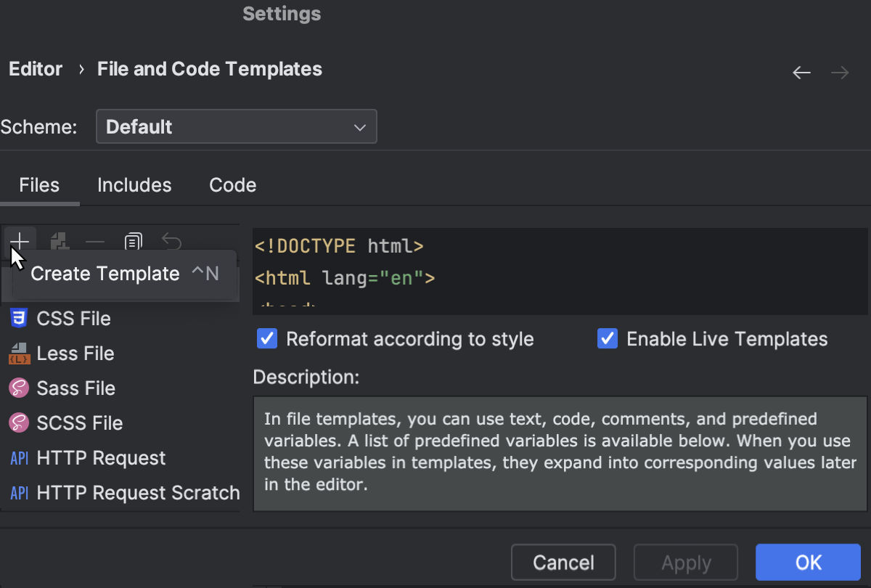
Task: Click the Reset to Default undo icon
Action: click(x=171, y=242)
